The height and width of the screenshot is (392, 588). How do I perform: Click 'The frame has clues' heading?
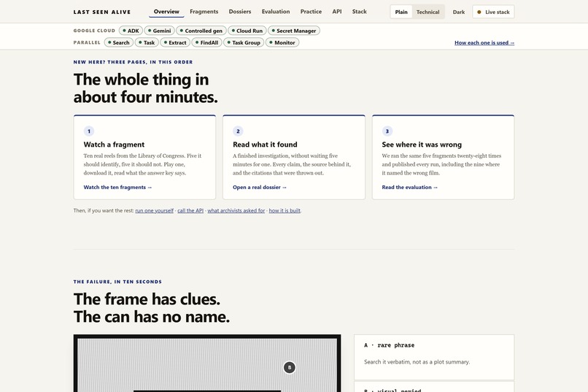click(x=152, y=308)
